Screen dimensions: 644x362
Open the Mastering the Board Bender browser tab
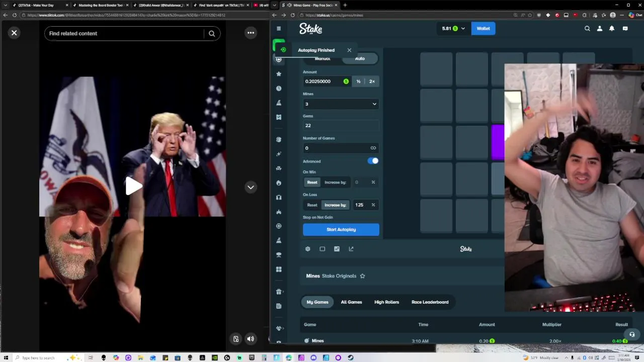pyautogui.click(x=100, y=5)
